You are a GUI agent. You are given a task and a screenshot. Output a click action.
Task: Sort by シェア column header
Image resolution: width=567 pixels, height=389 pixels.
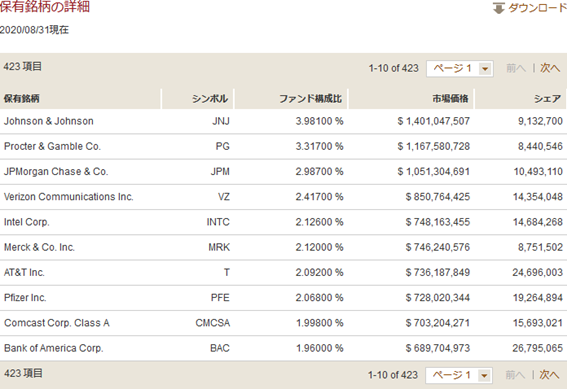[x=547, y=99]
